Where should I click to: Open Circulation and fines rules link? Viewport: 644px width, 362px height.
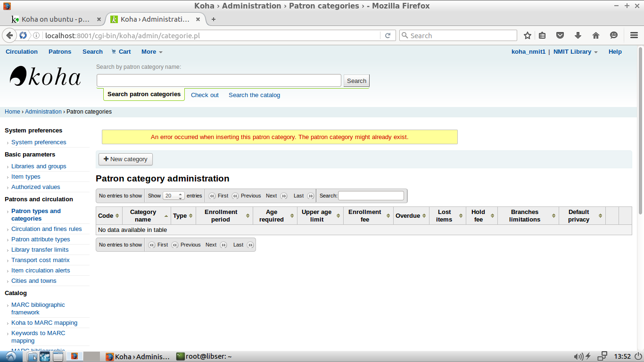(47, 229)
